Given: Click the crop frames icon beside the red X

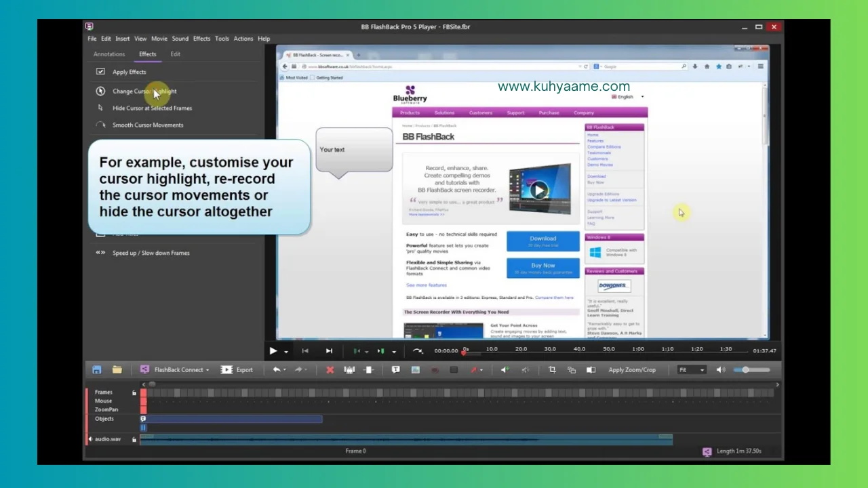Looking at the screenshot, I should coord(349,369).
